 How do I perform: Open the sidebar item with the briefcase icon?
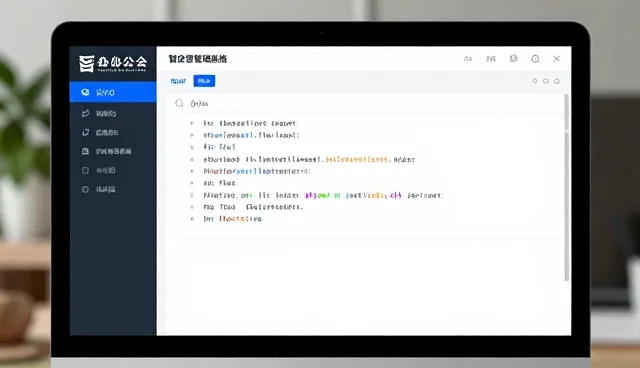113,151
